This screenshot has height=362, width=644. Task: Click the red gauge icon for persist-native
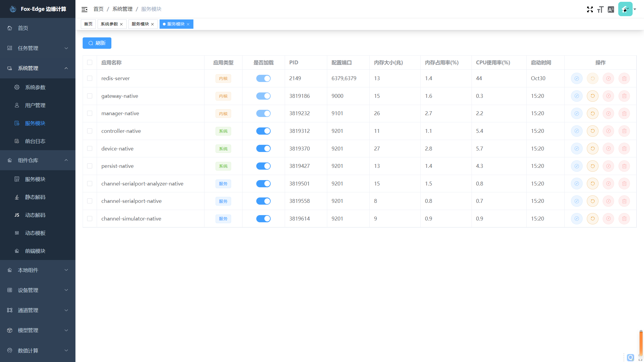click(608, 166)
